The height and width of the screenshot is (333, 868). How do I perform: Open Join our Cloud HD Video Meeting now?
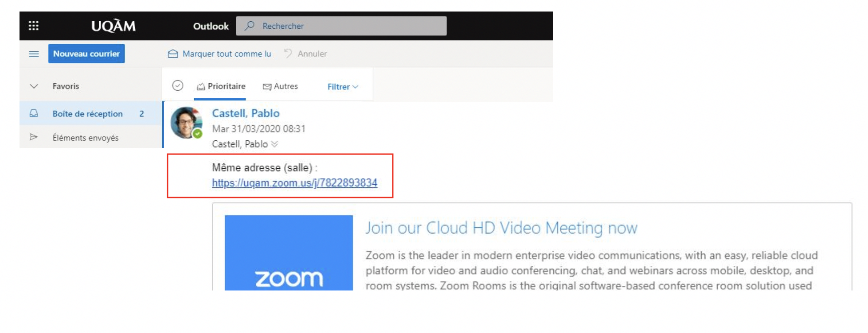501,228
